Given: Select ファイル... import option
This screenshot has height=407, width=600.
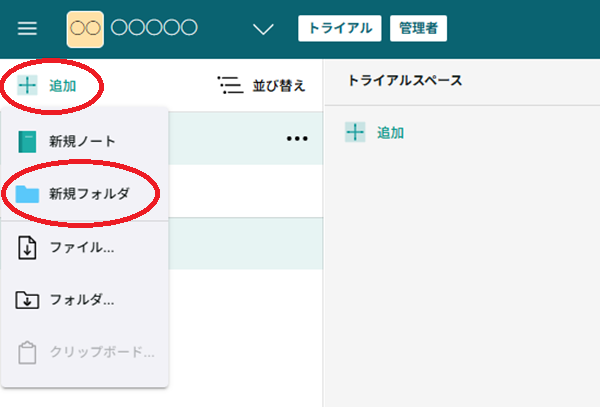Looking at the screenshot, I should click(x=81, y=247).
